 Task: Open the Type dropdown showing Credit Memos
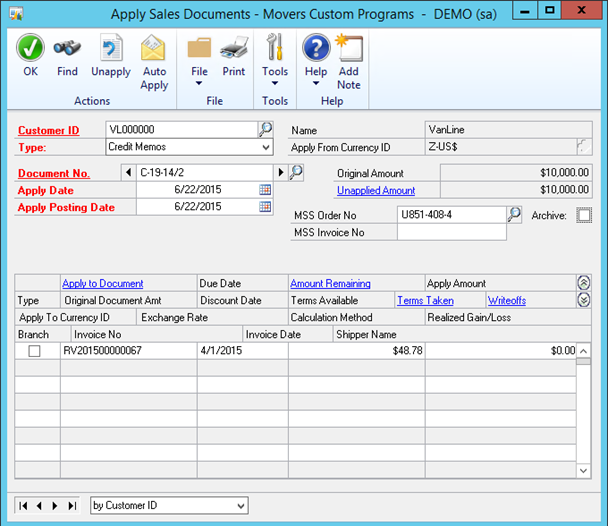click(x=266, y=147)
